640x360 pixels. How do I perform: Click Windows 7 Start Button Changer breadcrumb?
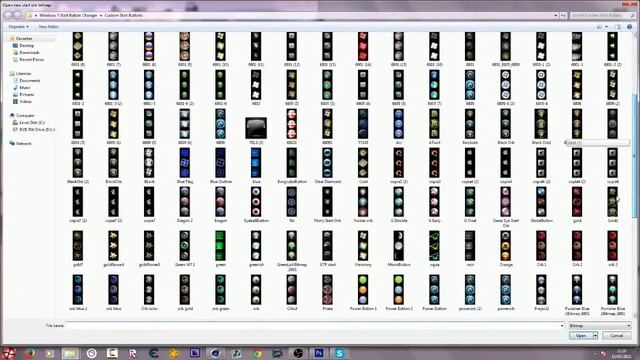click(68, 16)
